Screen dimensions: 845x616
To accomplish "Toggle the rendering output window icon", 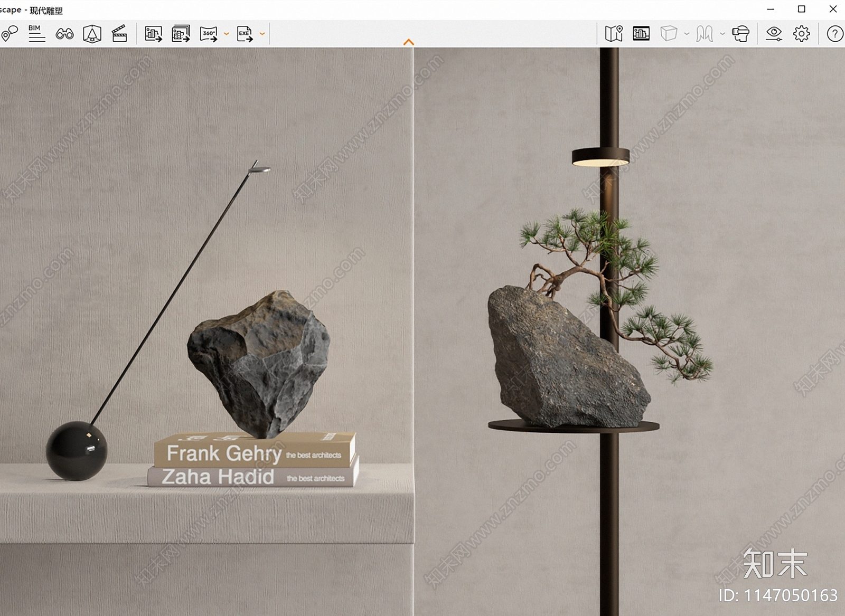I will [x=641, y=34].
